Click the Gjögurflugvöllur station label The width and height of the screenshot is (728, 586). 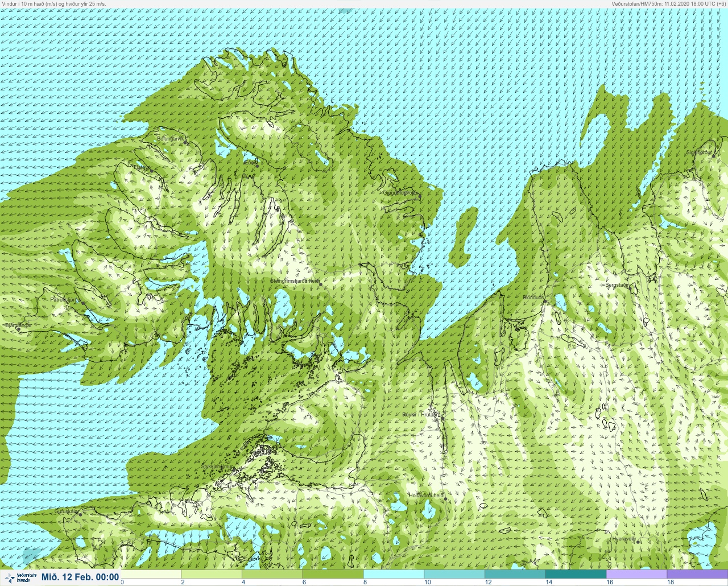click(x=401, y=193)
